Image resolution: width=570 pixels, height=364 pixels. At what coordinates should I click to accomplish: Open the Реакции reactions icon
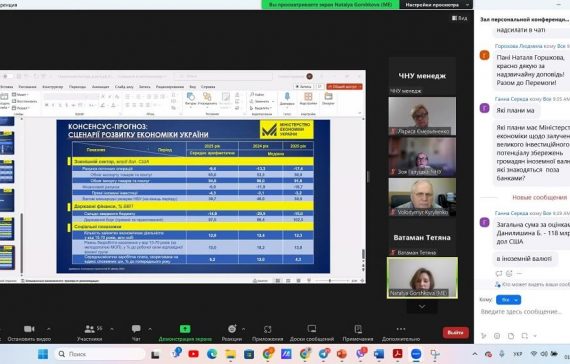click(232, 329)
